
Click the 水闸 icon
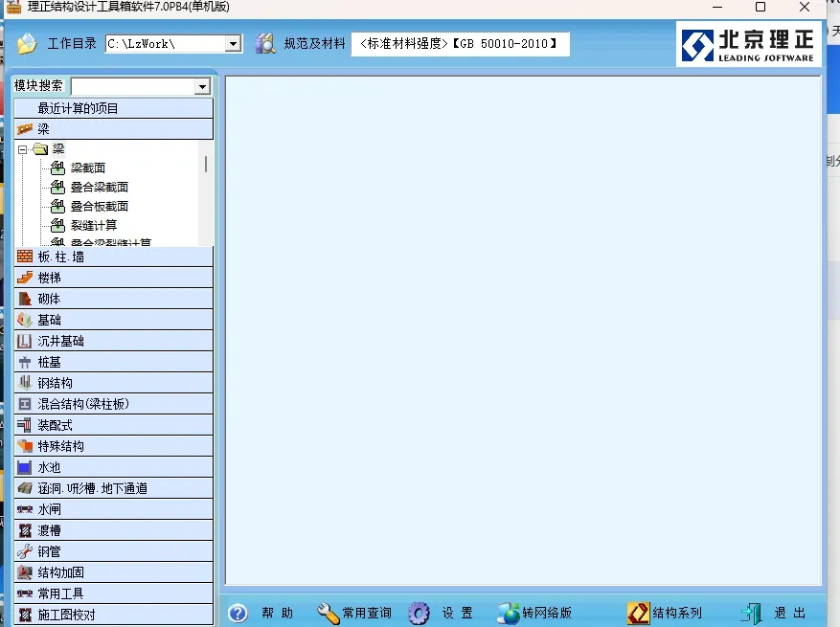point(25,509)
